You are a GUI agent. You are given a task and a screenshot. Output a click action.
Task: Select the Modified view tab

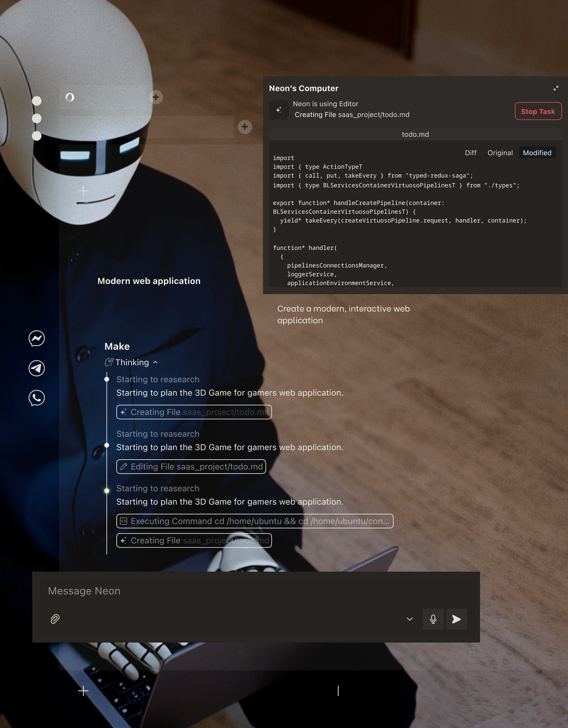(x=537, y=153)
